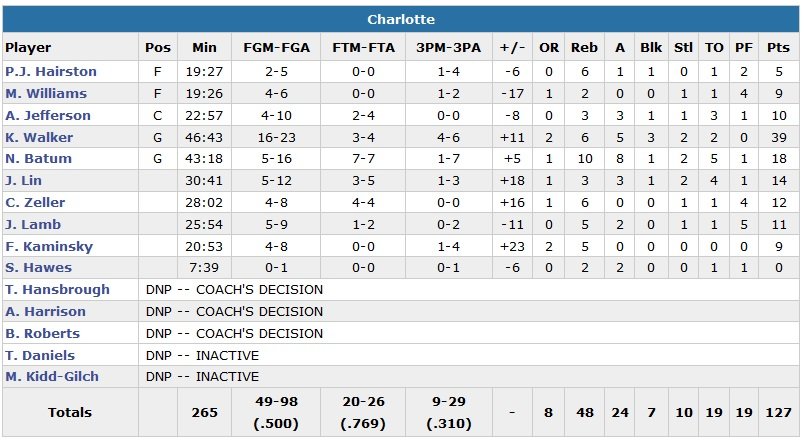The image size is (804, 440).
Task: Click the A. Harrison name link
Action: pos(46,312)
